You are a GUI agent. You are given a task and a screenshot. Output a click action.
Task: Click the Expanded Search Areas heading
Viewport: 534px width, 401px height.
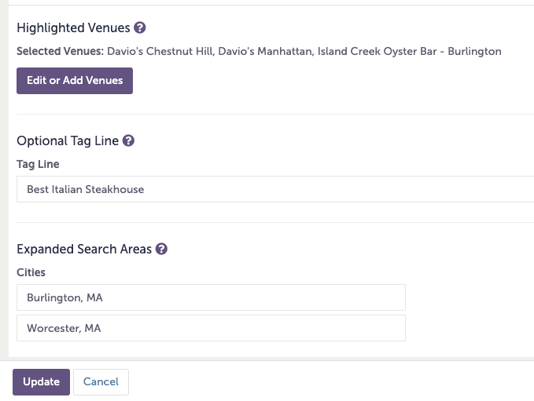[x=84, y=249]
